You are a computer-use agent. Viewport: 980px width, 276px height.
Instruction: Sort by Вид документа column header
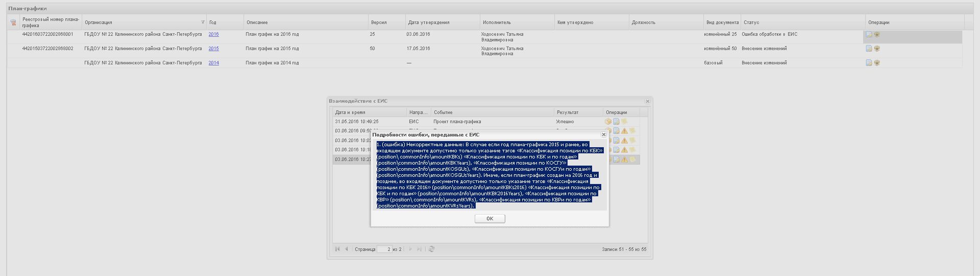pyautogui.click(x=722, y=22)
